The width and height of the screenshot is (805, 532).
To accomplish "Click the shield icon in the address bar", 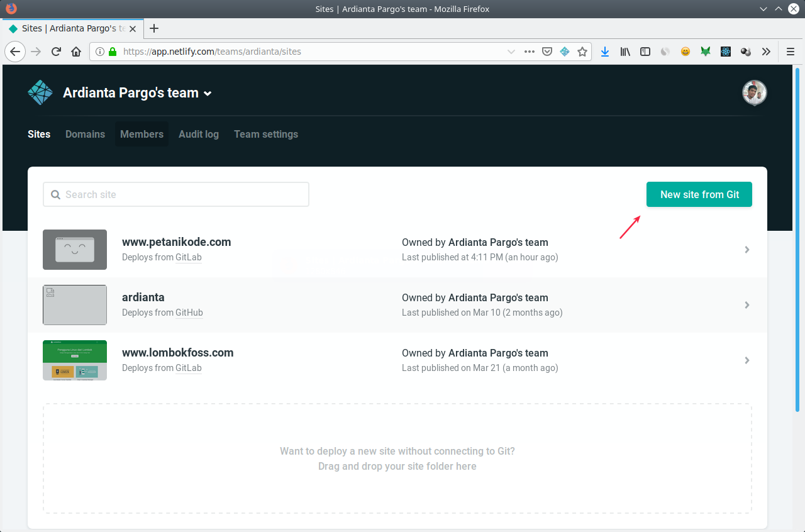I will [x=547, y=52].
